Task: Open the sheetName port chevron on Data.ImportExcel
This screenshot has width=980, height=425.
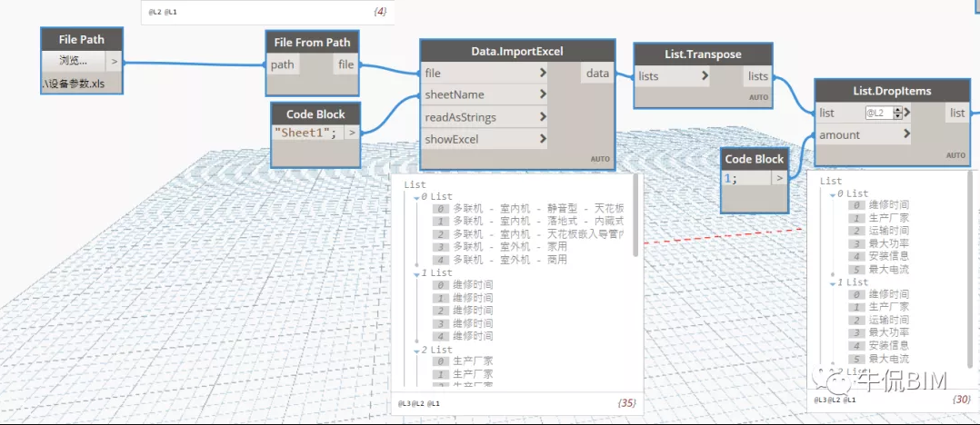Action: coord(543,94)
